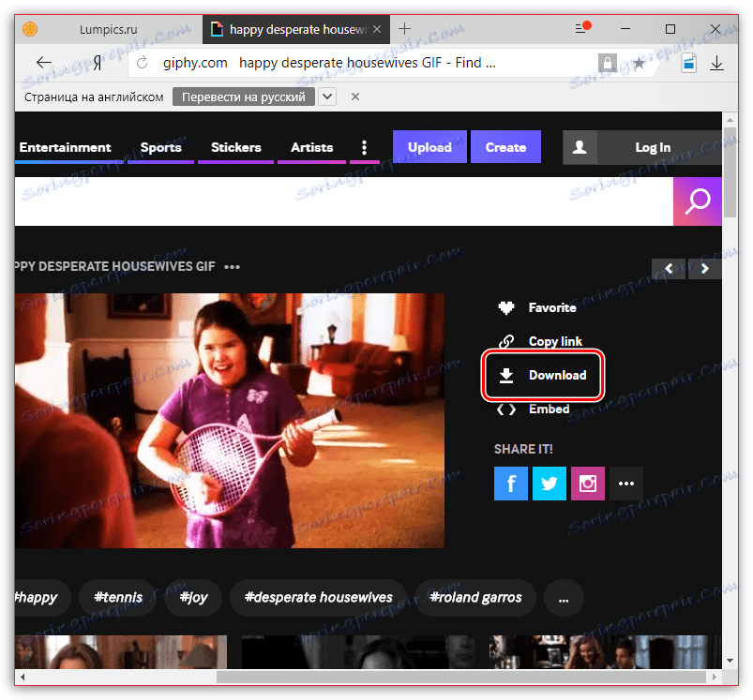Click the Lumpics orange tab favicon
The width and height of the screenshot is (753, 700).
[x=30, y=29]
